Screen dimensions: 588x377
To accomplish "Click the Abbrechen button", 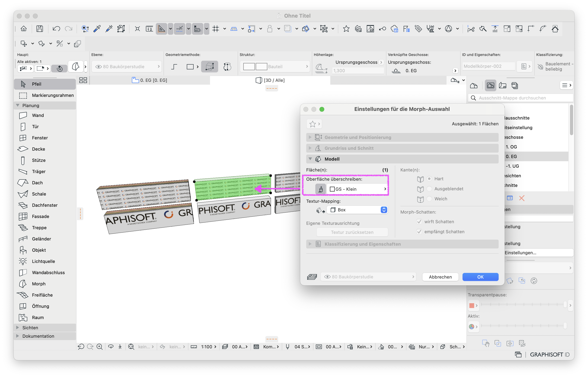I will point(440,277).
